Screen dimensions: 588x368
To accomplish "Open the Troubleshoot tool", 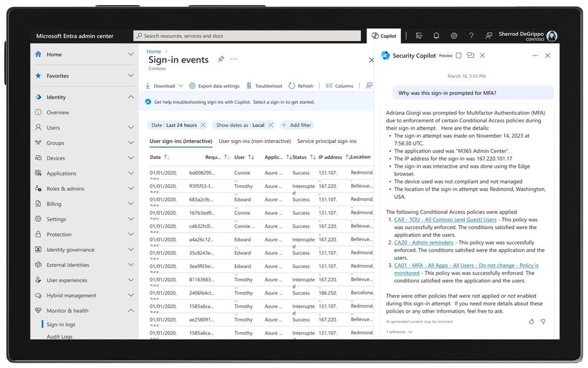I will [264, 86].
